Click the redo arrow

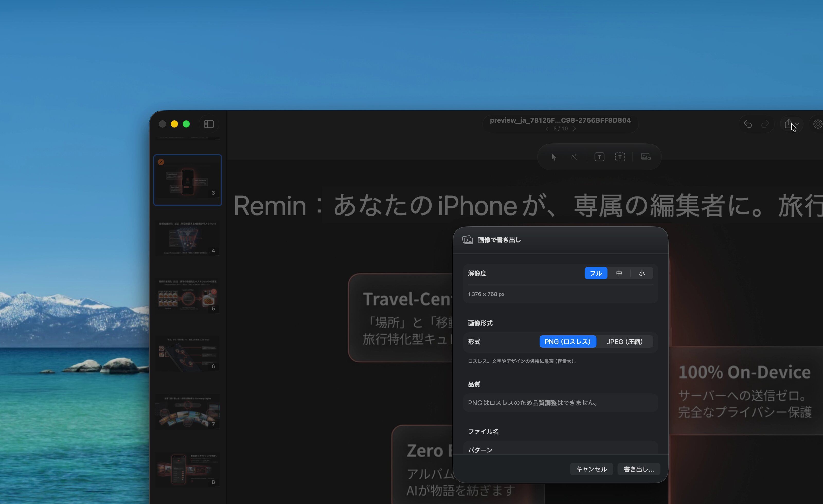[x=765, y=124]
